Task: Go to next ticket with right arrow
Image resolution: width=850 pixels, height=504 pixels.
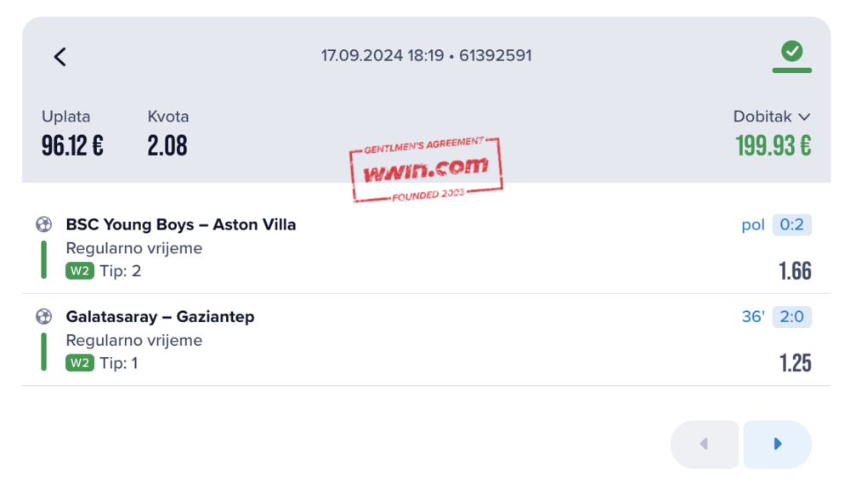Action: tap(777, 444)
